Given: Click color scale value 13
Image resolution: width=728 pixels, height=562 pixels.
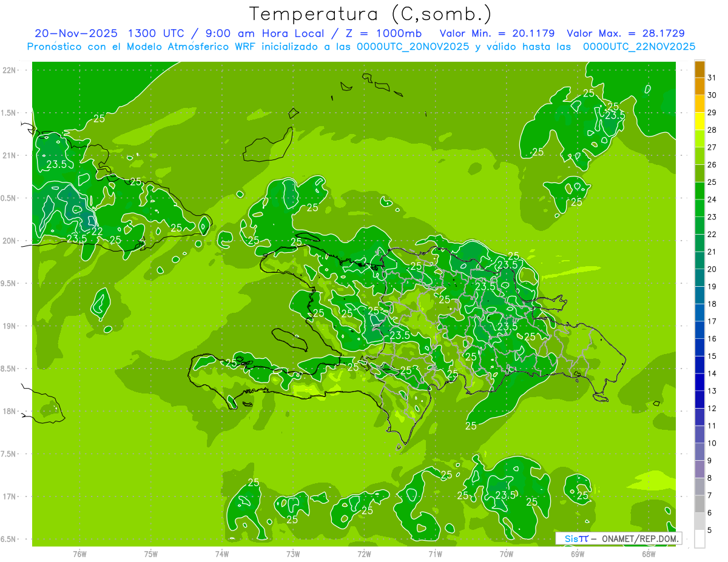Looking at the screenshot, I should [x=712, y=391].
